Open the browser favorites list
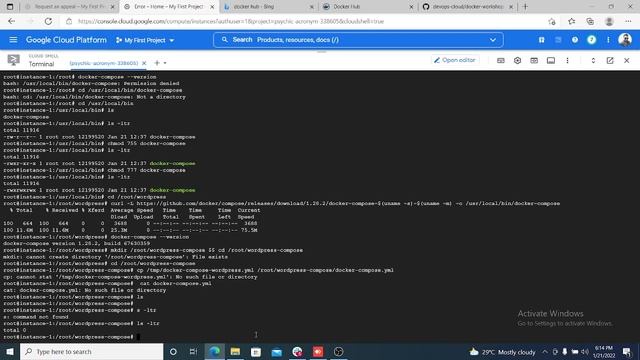 tap(571, 21)
